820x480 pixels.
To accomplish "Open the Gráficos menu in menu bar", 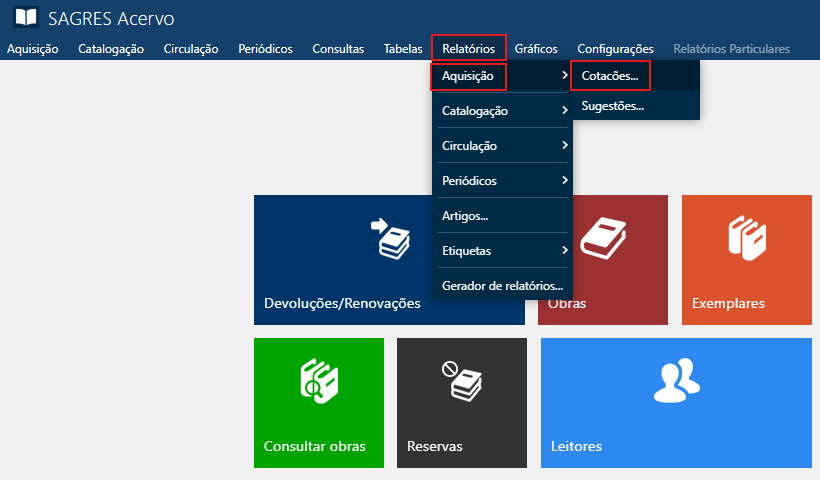I will (x=536, y=48).
